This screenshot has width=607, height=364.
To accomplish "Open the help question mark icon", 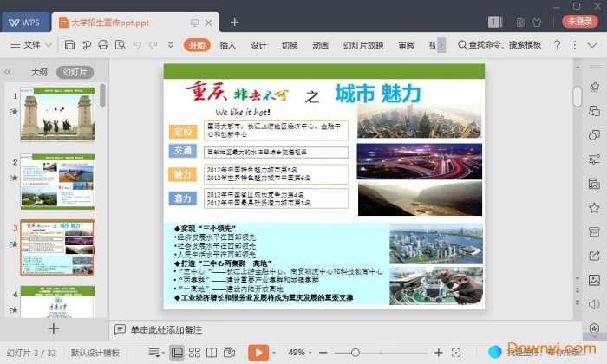I will 557,45.
